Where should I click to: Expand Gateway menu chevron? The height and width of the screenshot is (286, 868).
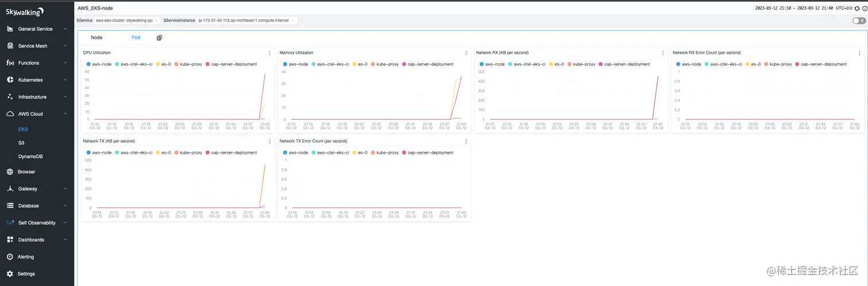(65, 189)
